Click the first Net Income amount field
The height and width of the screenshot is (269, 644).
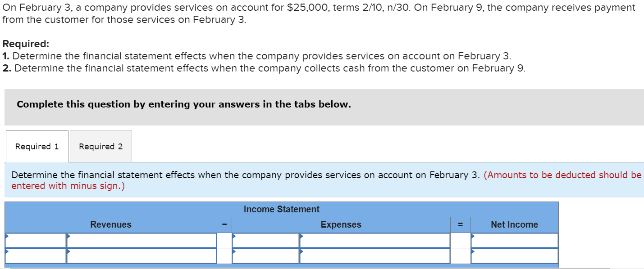click(514, 240)
